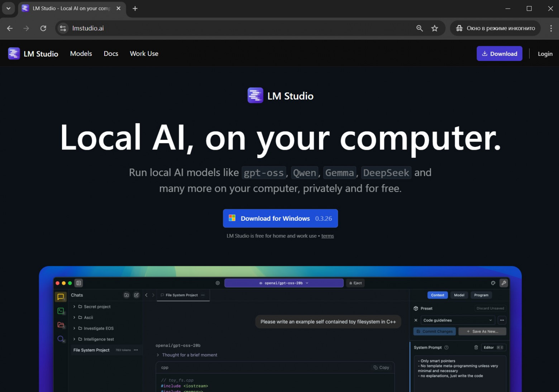Viewport: 559px width, 392px height.
Task: Click the ellipsis on File System Project row
Action: tap(136, 350)
